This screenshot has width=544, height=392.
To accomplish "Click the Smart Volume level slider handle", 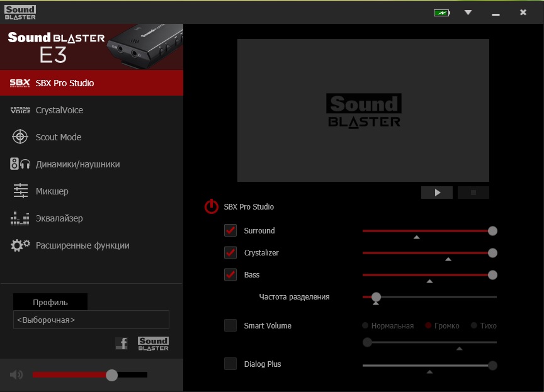I will pyautogui.click(x=368, y=342).
